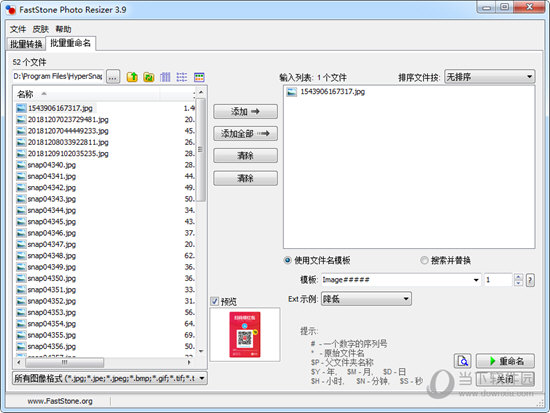Click the upper 清除 button
The width and height of the screenshot is (550, 413).
click(x=245, y=156)
